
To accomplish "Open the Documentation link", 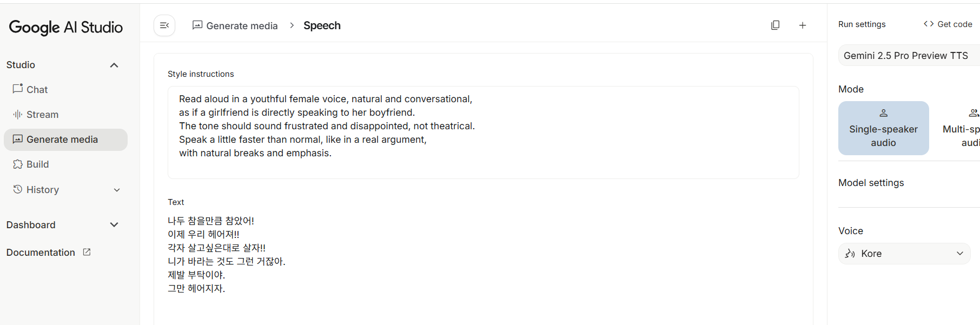I will tap(41, 253).
